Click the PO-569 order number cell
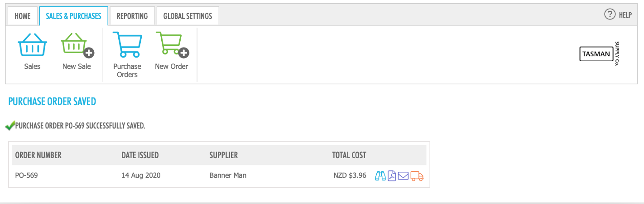The image size is (644, 204). tap(26, 175)
